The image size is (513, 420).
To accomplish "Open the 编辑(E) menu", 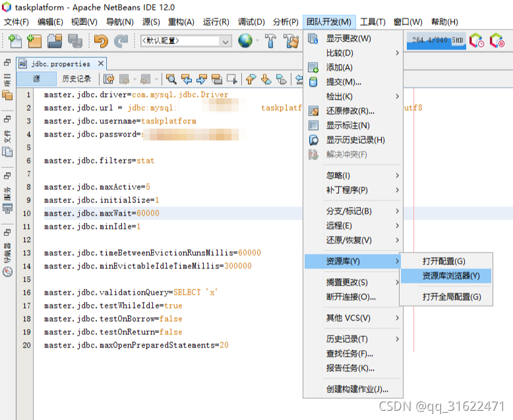I will 50,22.
